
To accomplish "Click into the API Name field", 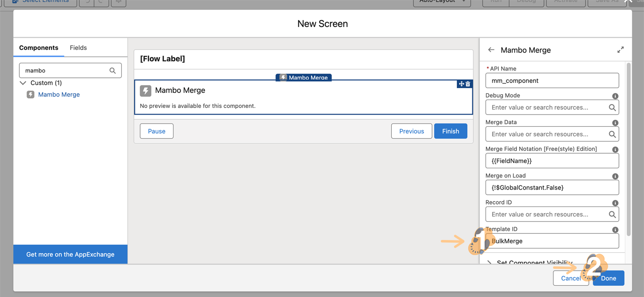I will tap(552, 81).
